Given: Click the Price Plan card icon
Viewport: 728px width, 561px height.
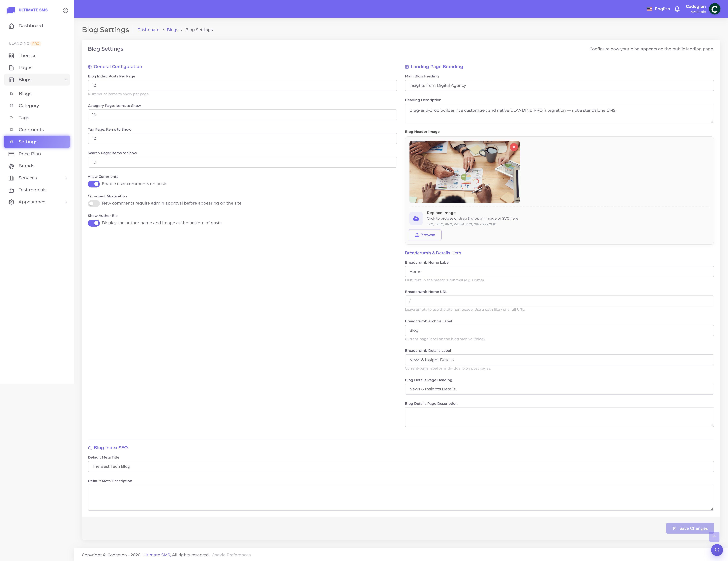Looking at the screenshot, I should click(x=11, y=154).
